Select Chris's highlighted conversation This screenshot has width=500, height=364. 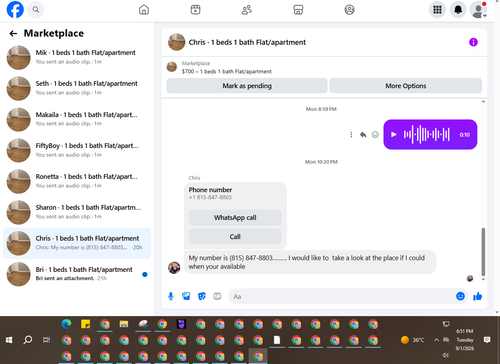(77, 243)
